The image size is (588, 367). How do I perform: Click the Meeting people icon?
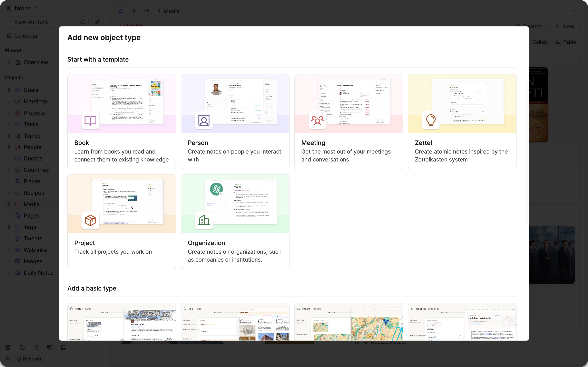point(317,120)
